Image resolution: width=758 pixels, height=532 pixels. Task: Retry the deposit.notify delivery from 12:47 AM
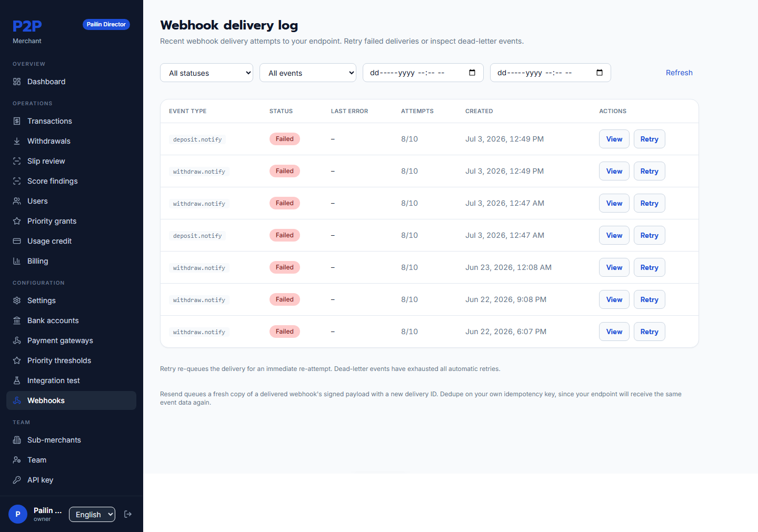649,235
